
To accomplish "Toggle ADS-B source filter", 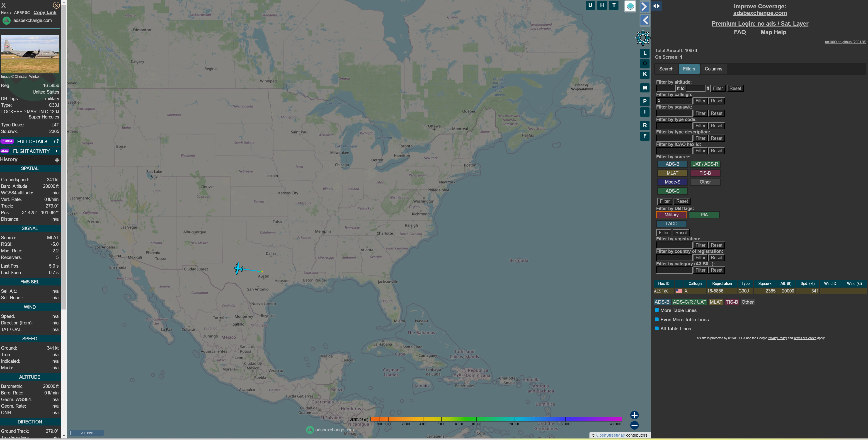I will point(672,164).
